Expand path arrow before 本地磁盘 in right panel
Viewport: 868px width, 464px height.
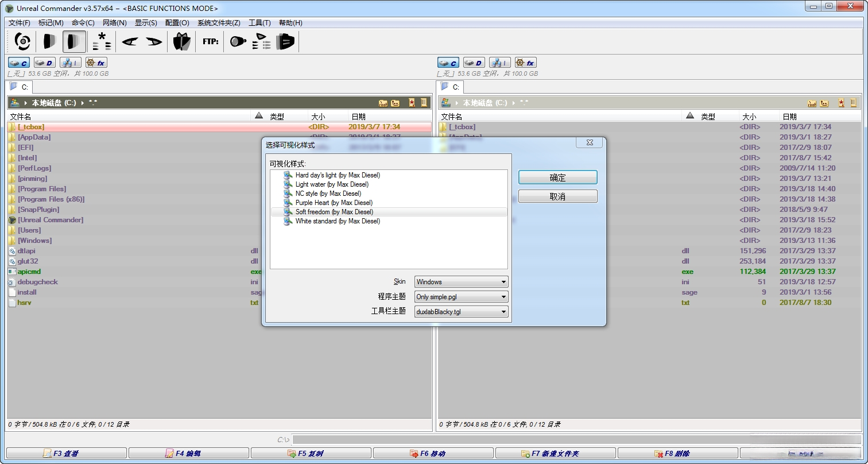tap(457, 103)
